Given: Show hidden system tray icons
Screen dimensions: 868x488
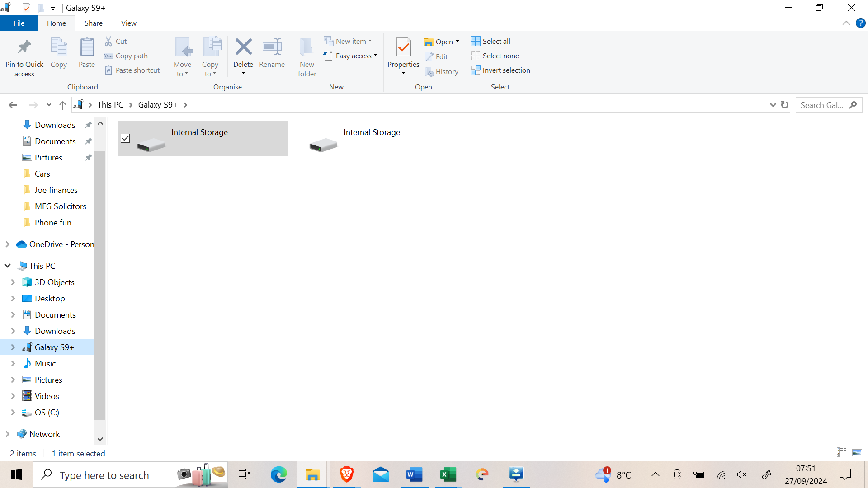Looking at the screenshot, I should click(x=655, y=474).
